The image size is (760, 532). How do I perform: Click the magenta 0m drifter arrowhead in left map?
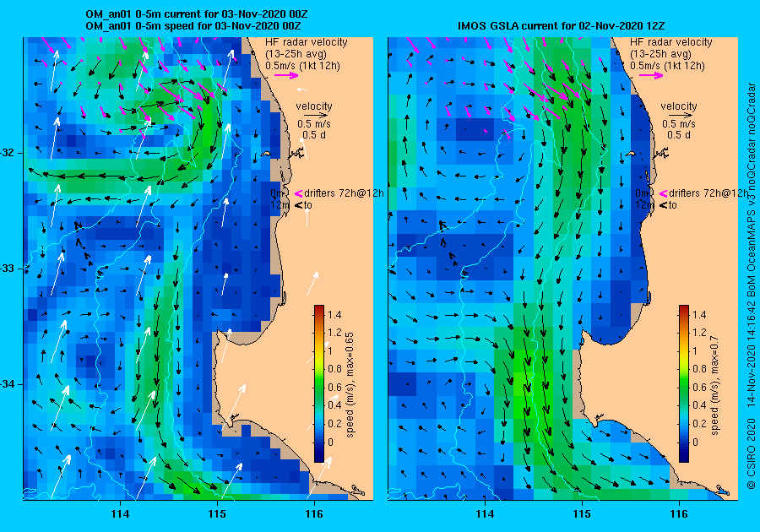pyautogui.click(x=298, y=193)
